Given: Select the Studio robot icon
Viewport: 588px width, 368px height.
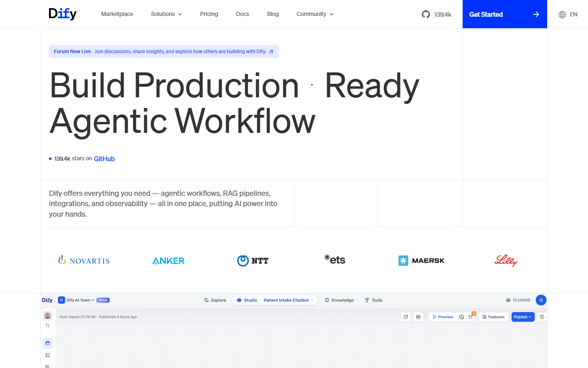Looking at the screenshot, I should point(240,300).
